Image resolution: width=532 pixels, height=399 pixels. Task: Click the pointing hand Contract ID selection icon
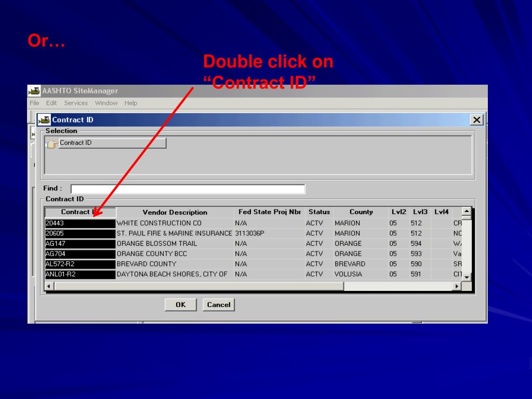pyautogui.click(x=51, y=144)
